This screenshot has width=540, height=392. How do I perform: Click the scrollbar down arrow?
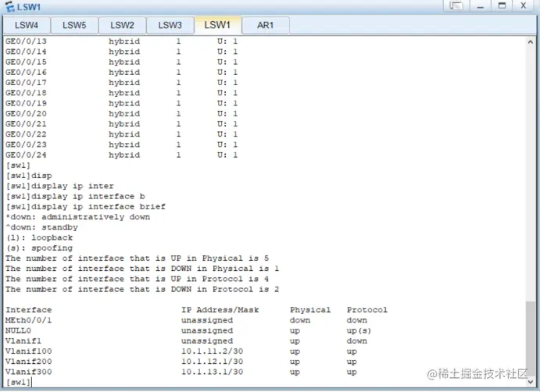(x=531, y=382)
